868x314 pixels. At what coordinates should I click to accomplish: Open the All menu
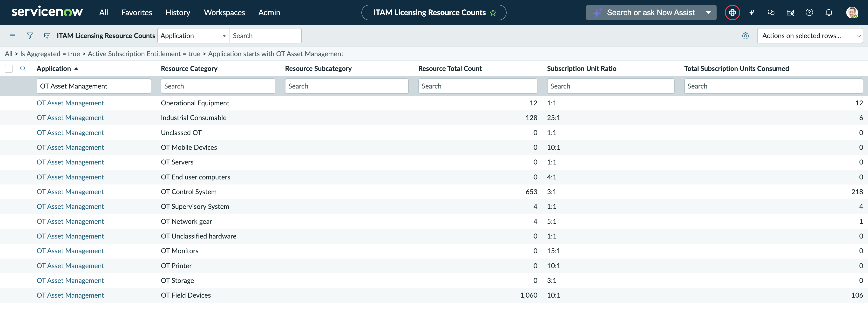point(103,13)
